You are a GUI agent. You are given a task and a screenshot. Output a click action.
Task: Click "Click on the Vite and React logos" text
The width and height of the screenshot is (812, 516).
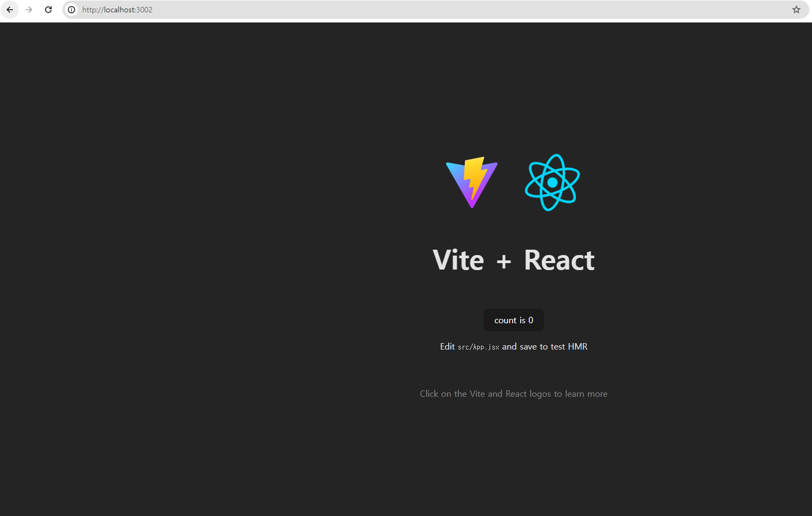[485, 394]
